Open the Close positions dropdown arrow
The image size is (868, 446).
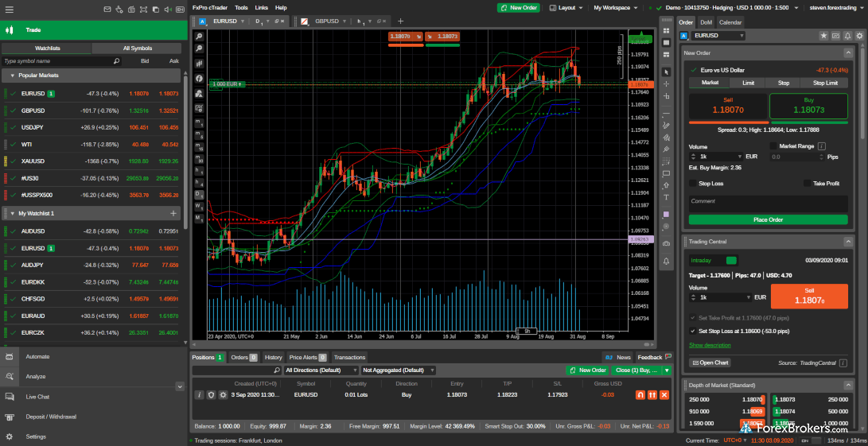[667, 370]
